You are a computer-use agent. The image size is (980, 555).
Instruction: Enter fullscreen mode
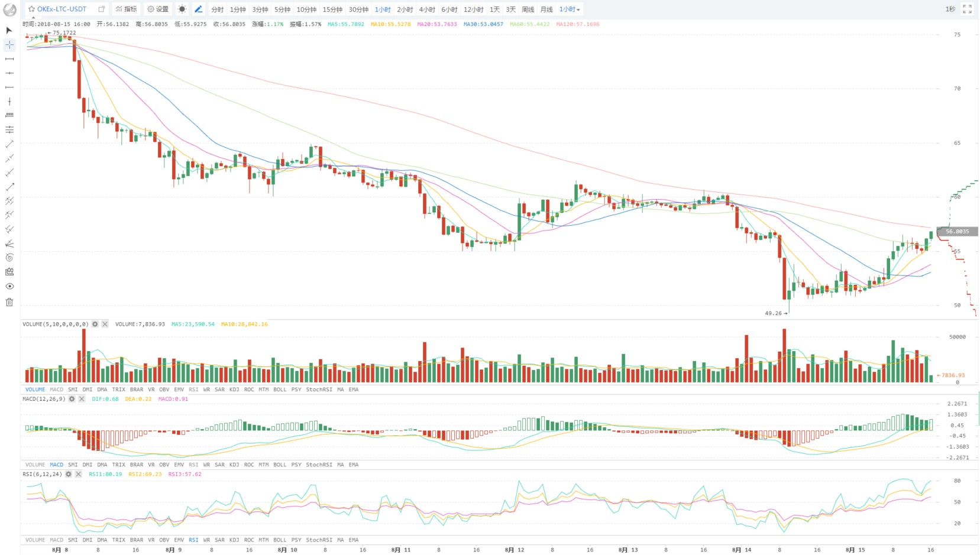click(968, 9)
